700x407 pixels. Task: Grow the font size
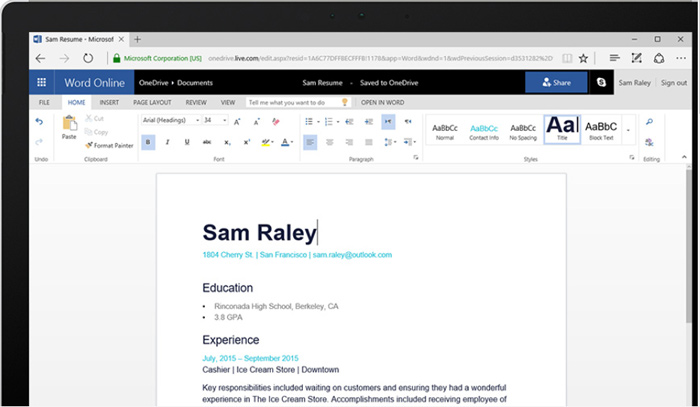237,121
